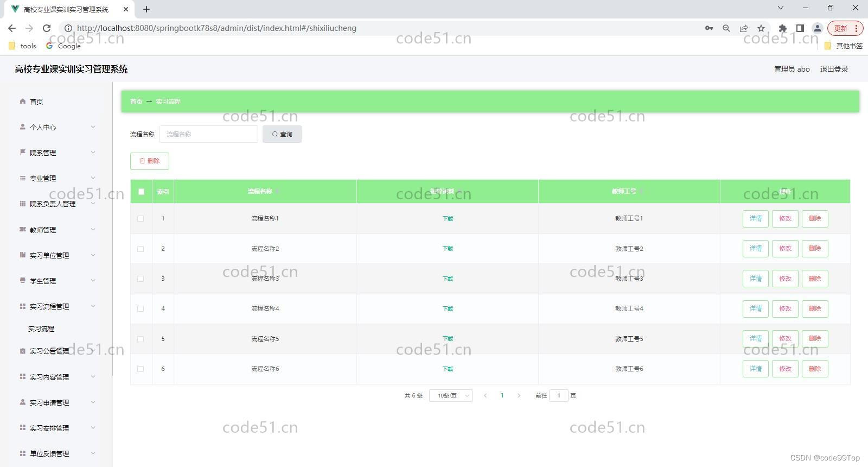Click the next page arrow in pagination

519,395
